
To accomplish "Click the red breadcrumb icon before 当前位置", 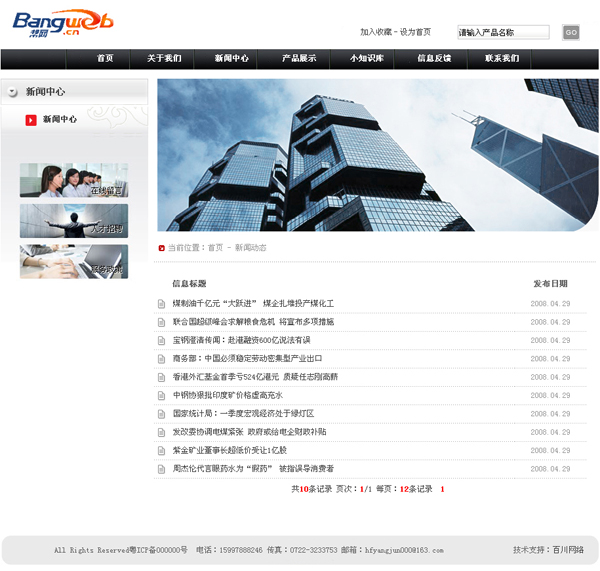I will (161, 248).
